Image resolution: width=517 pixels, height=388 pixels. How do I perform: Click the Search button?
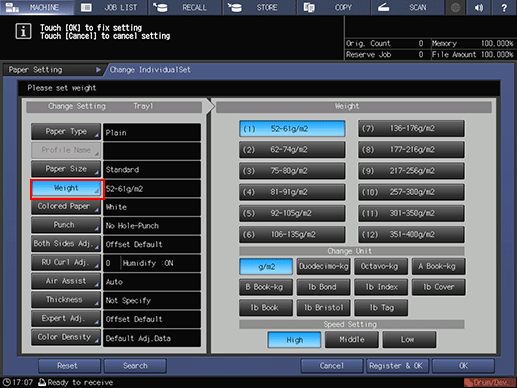coord(135,366)
